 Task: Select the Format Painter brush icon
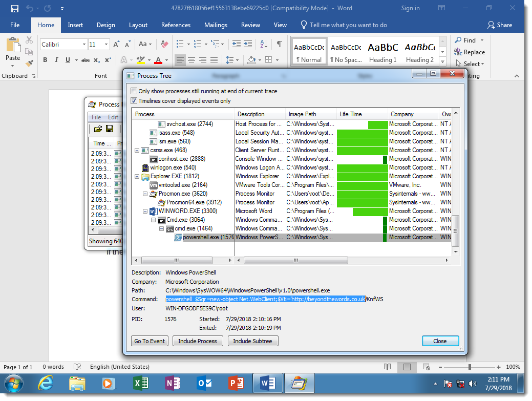click(29, 63)
